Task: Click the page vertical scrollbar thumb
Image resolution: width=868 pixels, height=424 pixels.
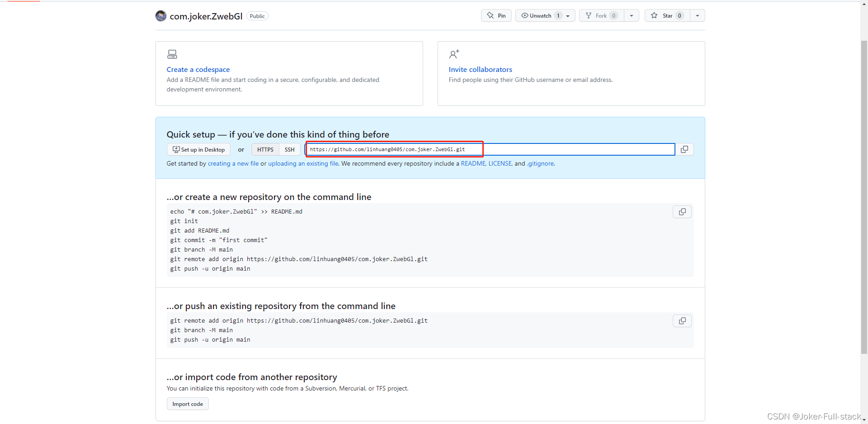Action: coord(864,197)
